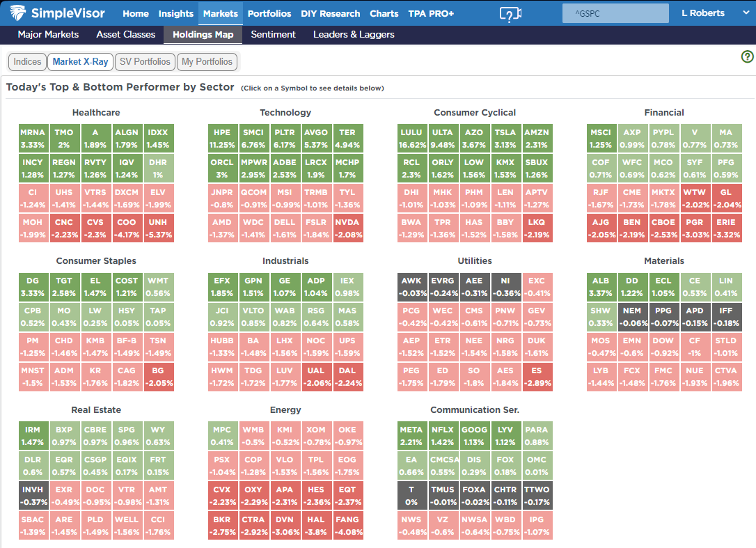
Task: Open the TPA PRO+ menu
Action: [431, 13]
